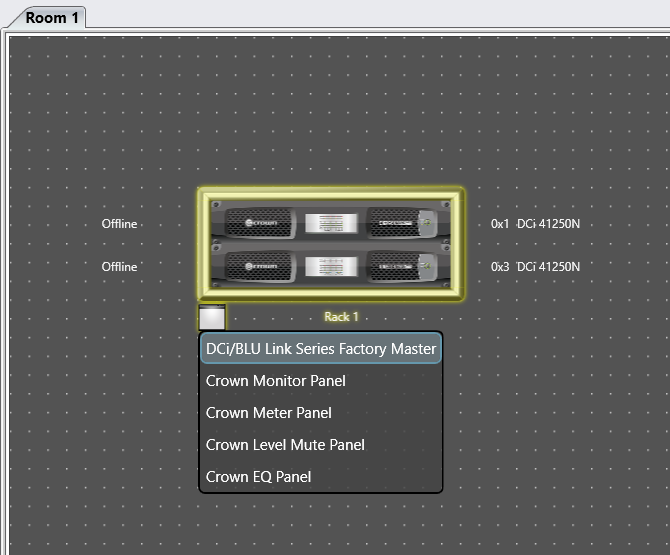Click the Offline status of device 0x3
This screenshot has width=670, height=555.
click(x=119, y=267)
